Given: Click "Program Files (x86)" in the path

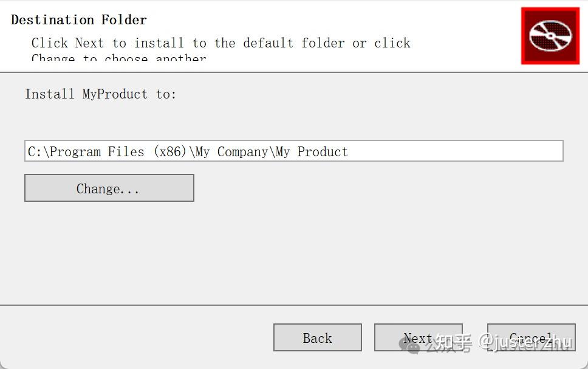Looking at the screenshot, I should [118, 151].
